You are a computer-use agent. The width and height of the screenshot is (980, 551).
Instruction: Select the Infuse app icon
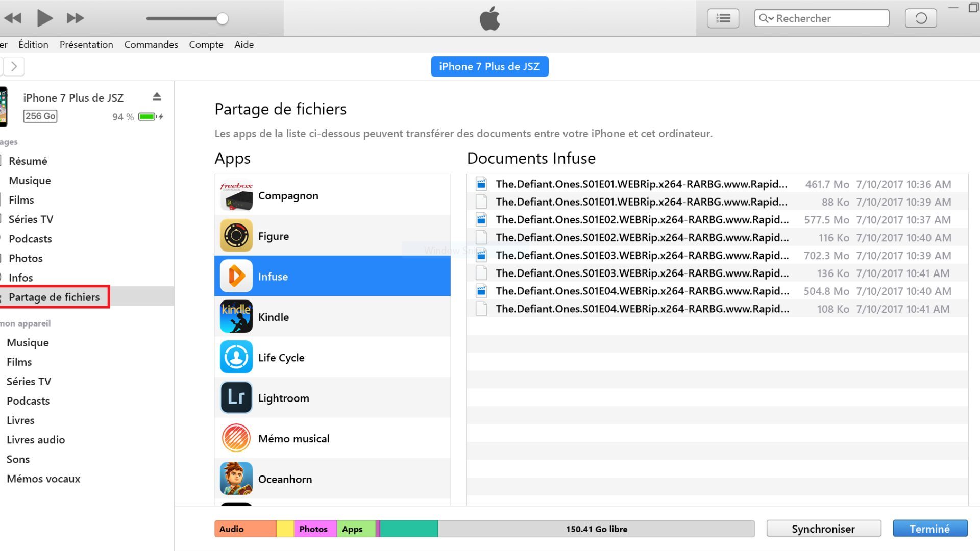pyautogui.click(x=236, y=276)
